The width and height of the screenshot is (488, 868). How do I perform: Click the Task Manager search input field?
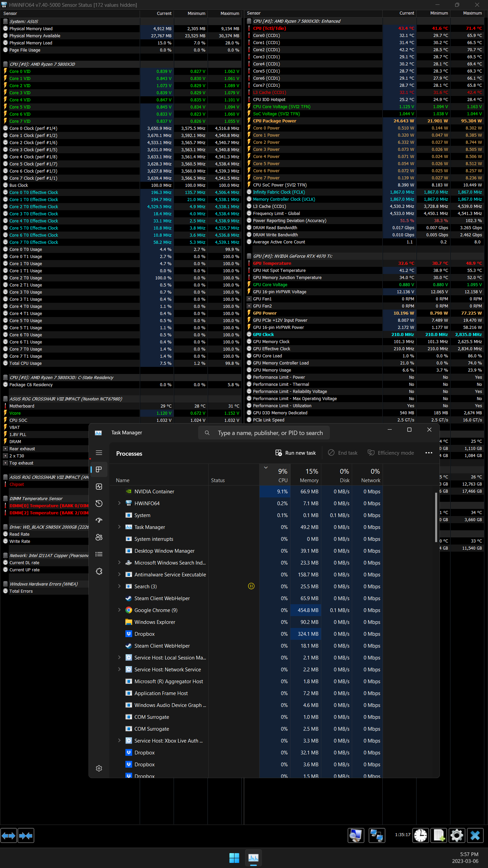click(264, 433)
